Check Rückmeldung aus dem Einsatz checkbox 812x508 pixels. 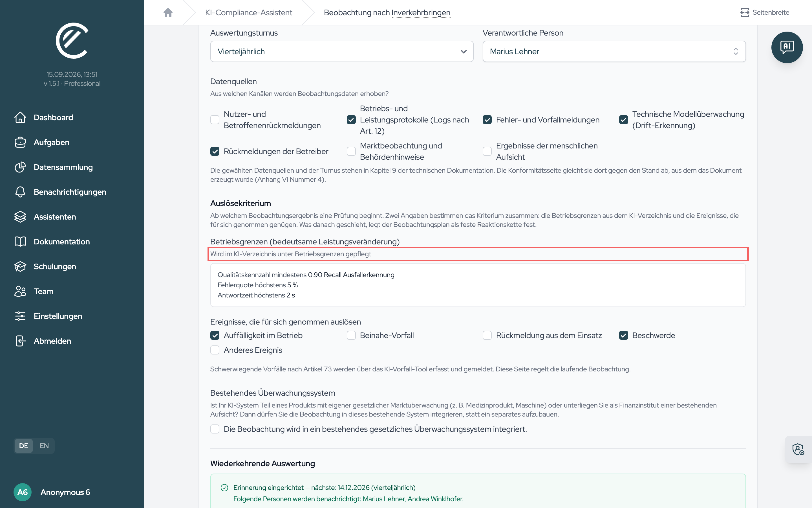click(x=487, y=335)
